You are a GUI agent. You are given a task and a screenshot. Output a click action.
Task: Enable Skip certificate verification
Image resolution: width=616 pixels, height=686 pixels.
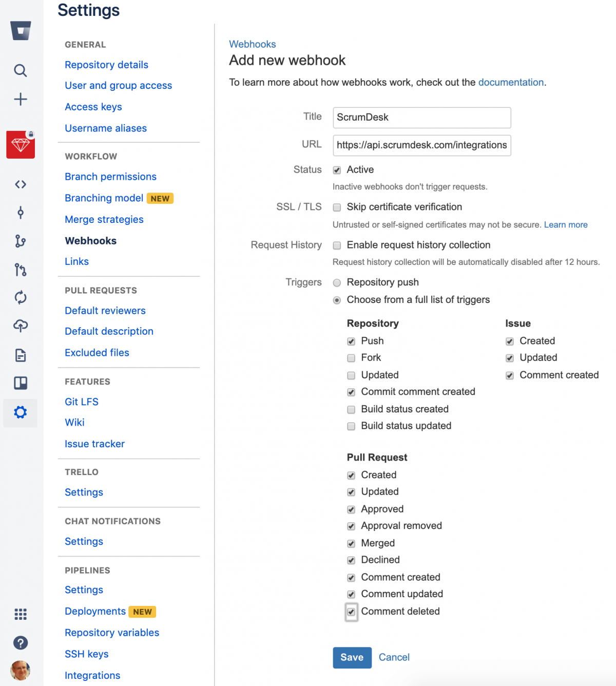(x=337, y=207)
